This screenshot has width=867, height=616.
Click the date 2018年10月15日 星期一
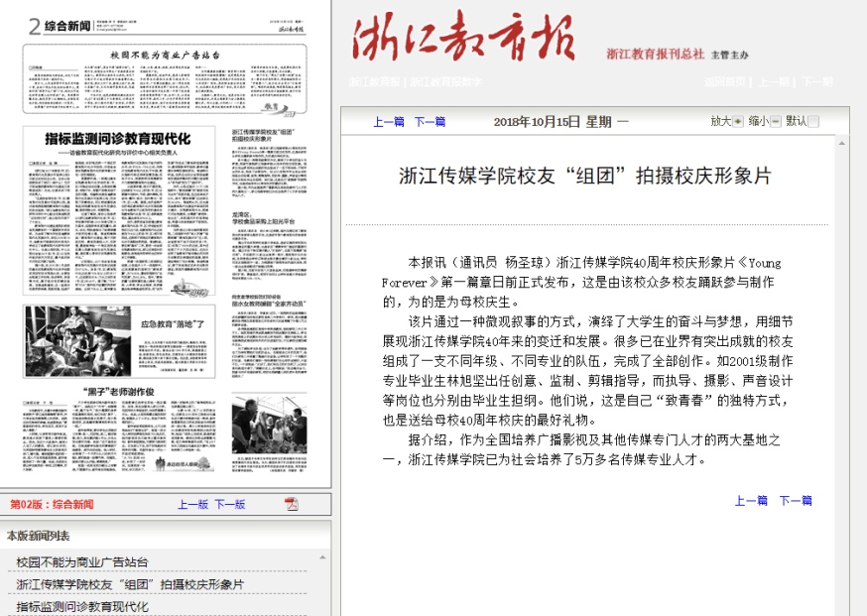tap(561, 122)
